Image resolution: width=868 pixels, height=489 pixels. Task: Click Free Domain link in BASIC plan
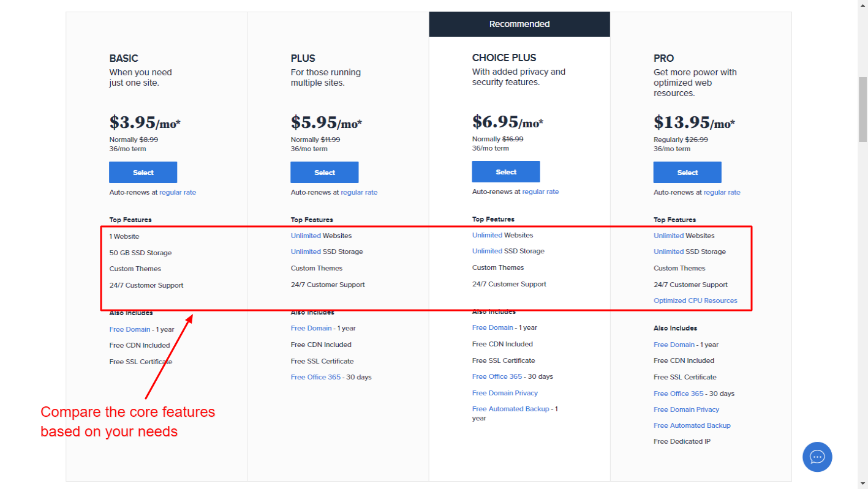pos(130,329)
